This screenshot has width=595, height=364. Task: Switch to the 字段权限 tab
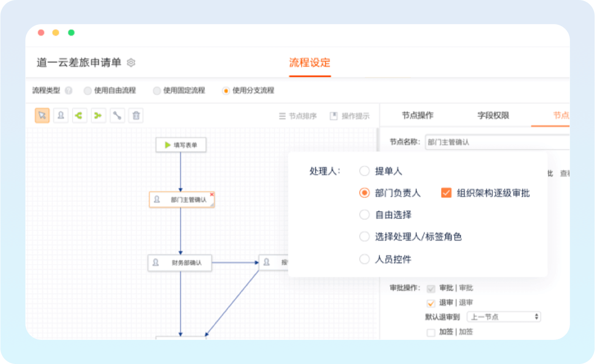(x=493, y=116)
